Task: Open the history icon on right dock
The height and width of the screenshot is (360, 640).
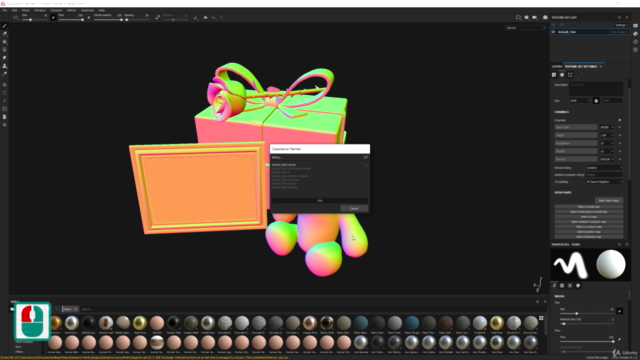Action: [636, 42]
